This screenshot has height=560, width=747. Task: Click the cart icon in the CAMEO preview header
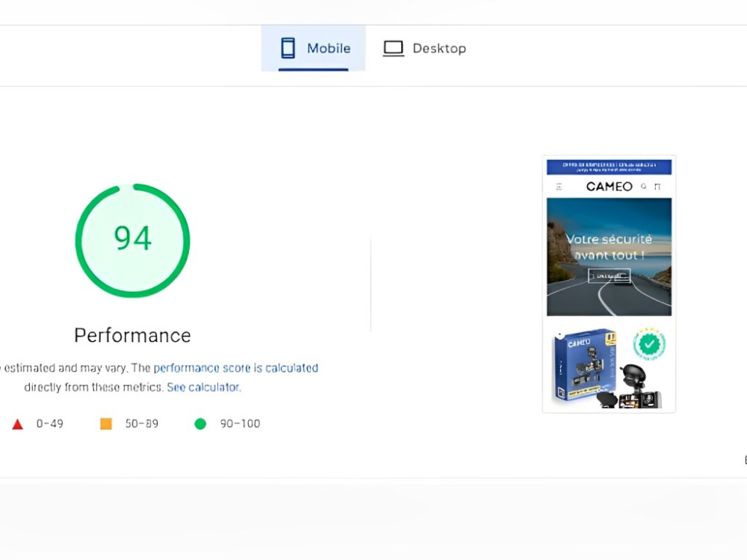tap(658, 187)
